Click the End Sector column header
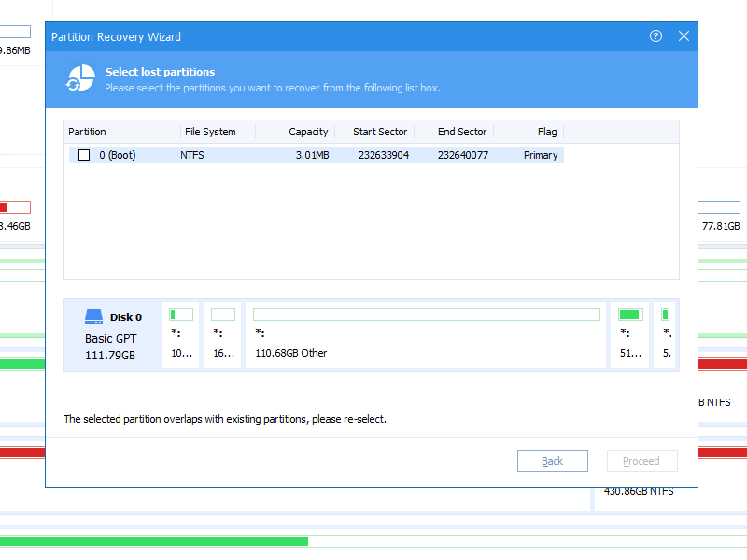 tap(462, 132)
